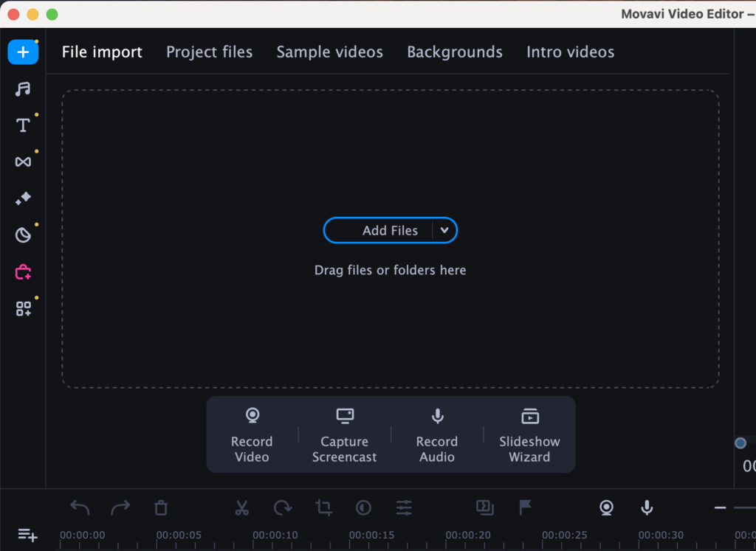Open the Sounds music note panel

[x=23, y=89]
